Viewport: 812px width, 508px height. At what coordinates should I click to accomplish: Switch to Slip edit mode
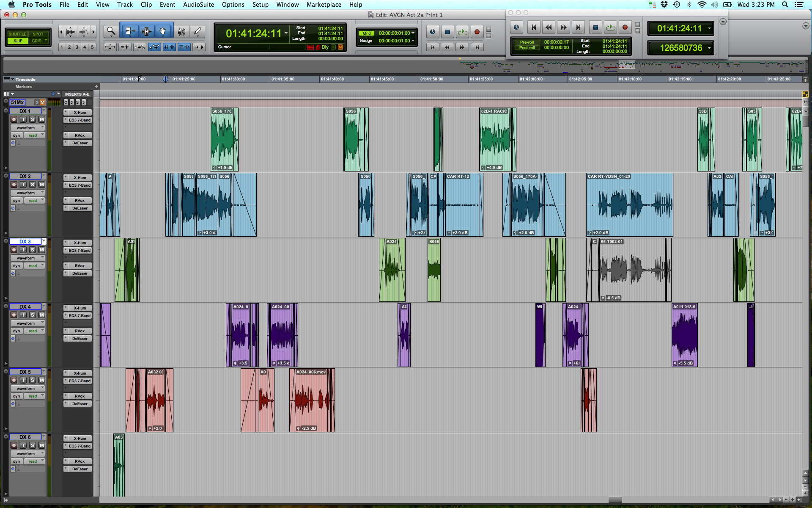pyautogui.click(x=18, y=41)
